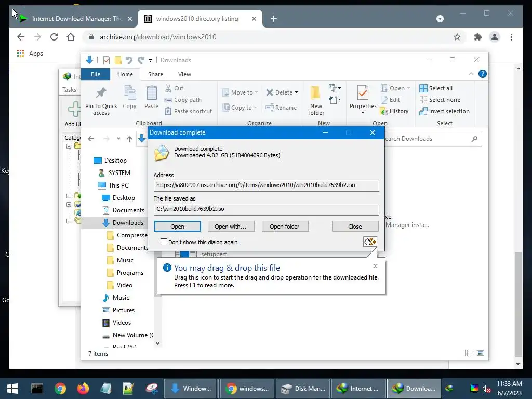Select This PC in navigation pane
This screenshot has height=399, width=532.
[113, 185]
